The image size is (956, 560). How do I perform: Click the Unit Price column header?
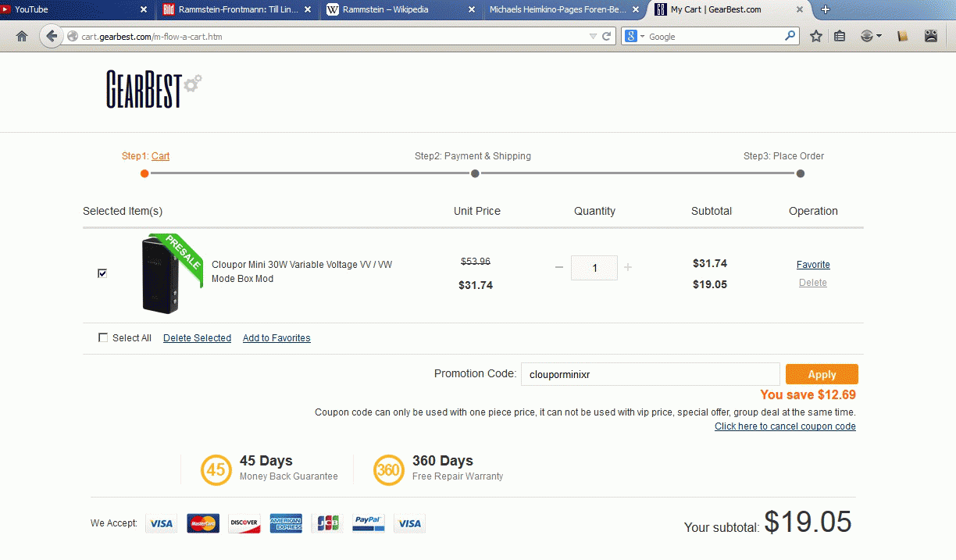[x=477, y=211]
